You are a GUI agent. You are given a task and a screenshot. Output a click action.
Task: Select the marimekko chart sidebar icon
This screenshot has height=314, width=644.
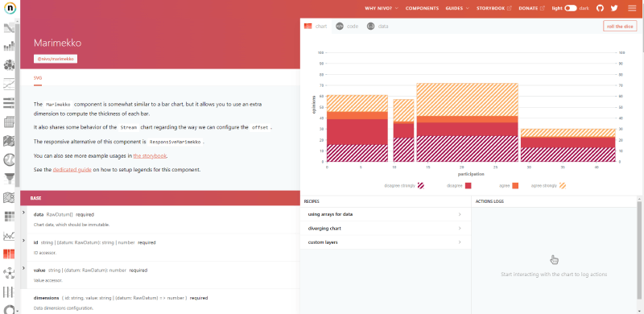[9, 254]
